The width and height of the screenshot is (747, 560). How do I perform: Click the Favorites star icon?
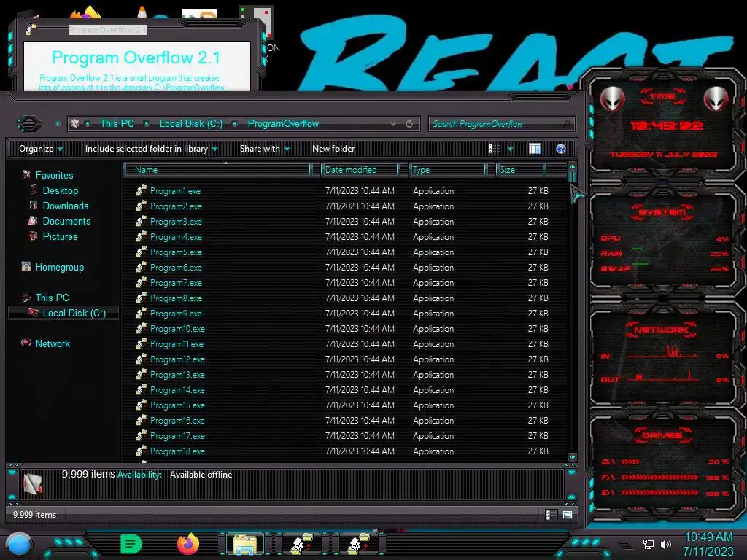(26, 175)
